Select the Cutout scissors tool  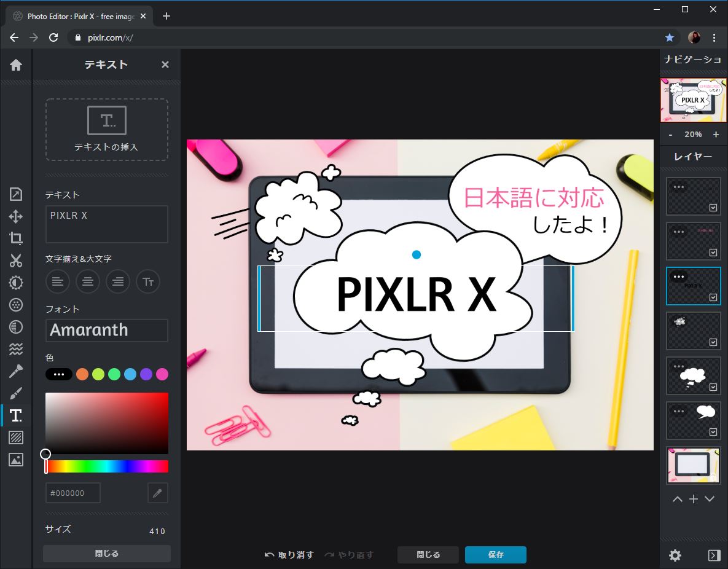coord(16,261)
